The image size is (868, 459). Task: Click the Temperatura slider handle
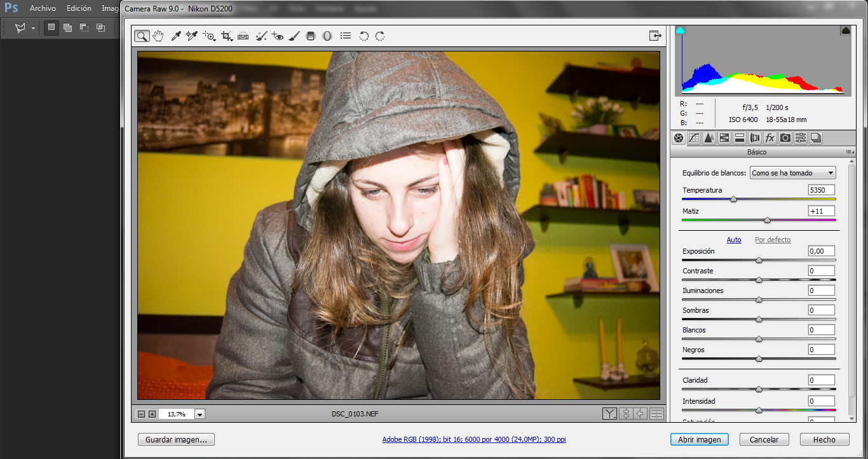(x=734, y=200)
